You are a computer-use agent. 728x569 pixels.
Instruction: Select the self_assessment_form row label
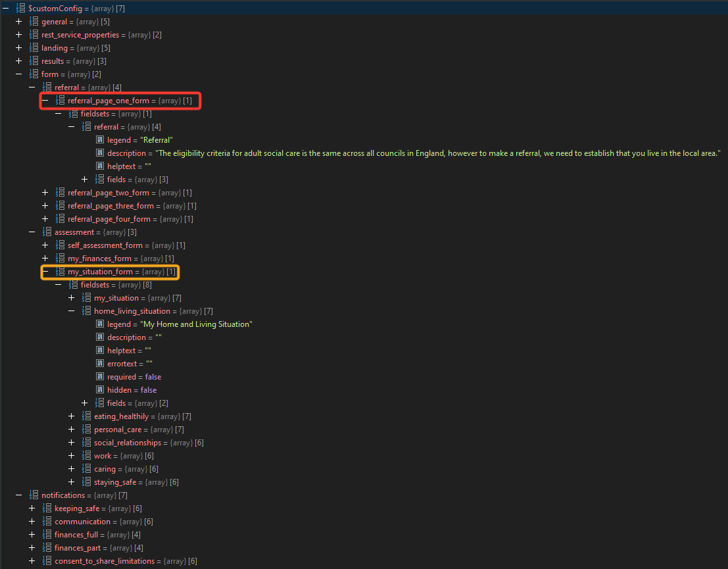[105, 245]
